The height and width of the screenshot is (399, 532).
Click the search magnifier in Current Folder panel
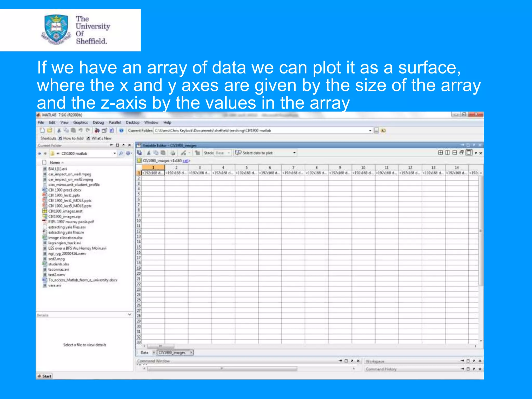click(121, 154)
